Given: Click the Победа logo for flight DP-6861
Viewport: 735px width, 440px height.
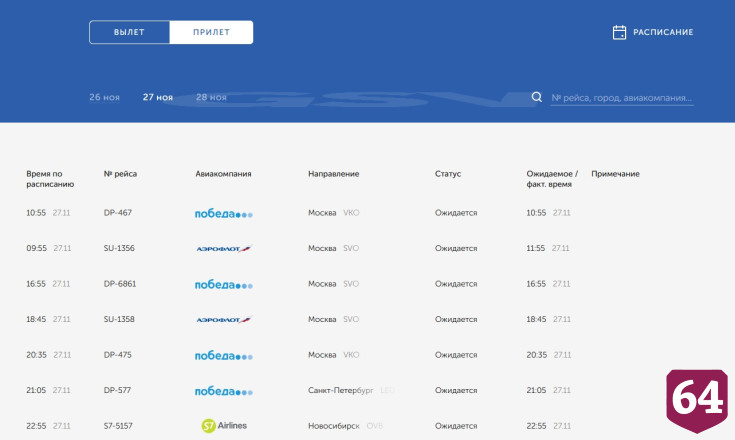Looking at the screenshot, I should (224, 285).
